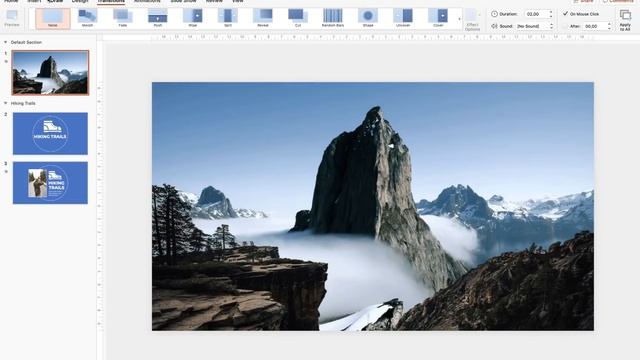Open the Design tab
Screen dimensions: 640x360
80,1
